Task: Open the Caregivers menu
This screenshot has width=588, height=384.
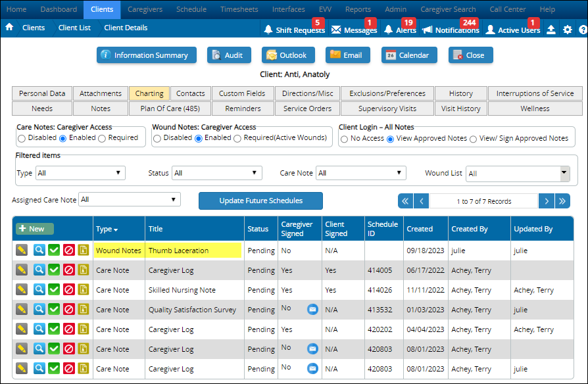Action: [145, 9]
